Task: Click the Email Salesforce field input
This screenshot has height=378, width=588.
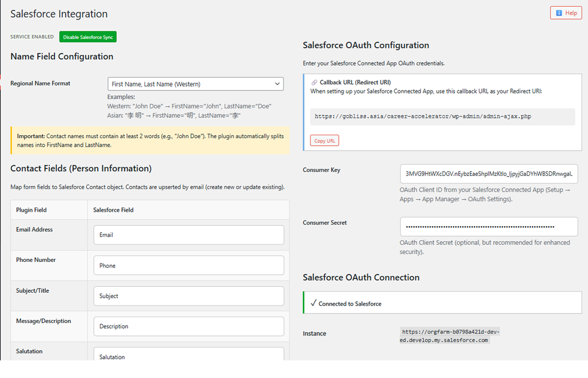Action: point(189,235)
